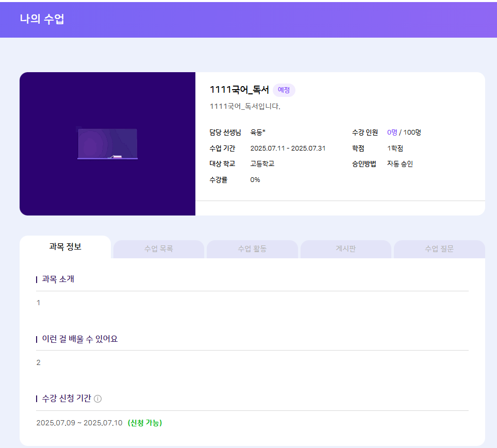497x448 pixels.
Task: Click the 자동 승인 approval method value
Action: tap(400, 164)
